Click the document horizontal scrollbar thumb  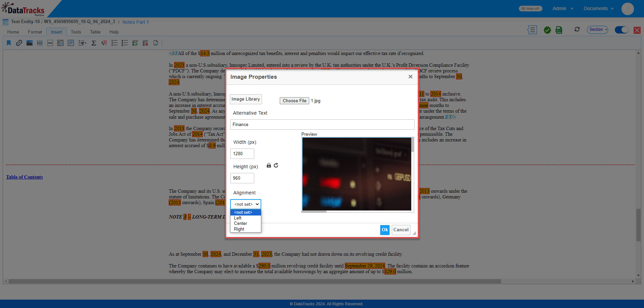point(255,282)
